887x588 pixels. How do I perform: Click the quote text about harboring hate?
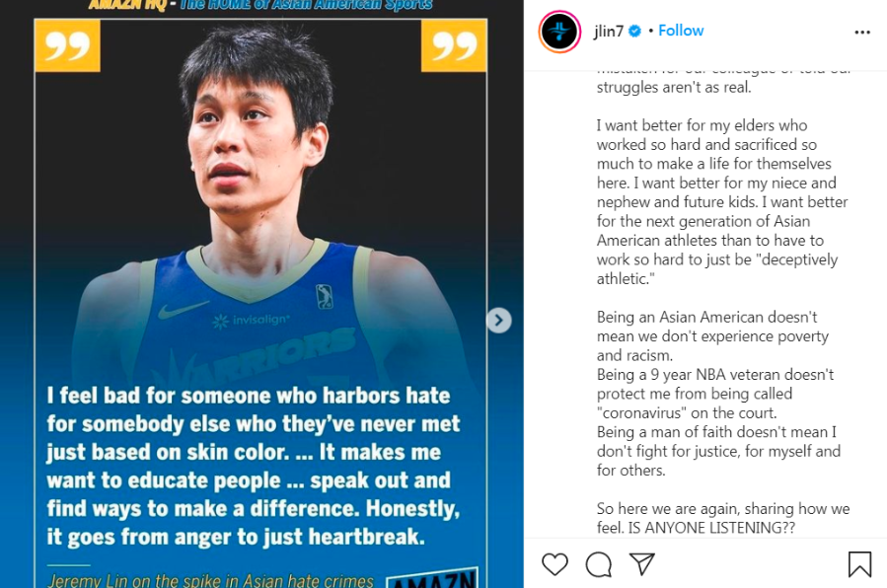pos(254,466)
